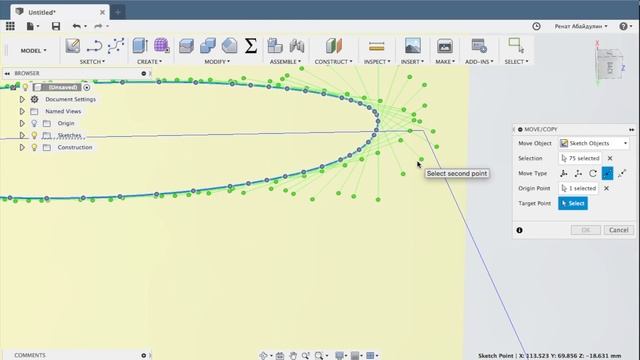640x360 pixels.
Task: Toggle Sketches folder visibility bulb
Action: tap(34, 135)
